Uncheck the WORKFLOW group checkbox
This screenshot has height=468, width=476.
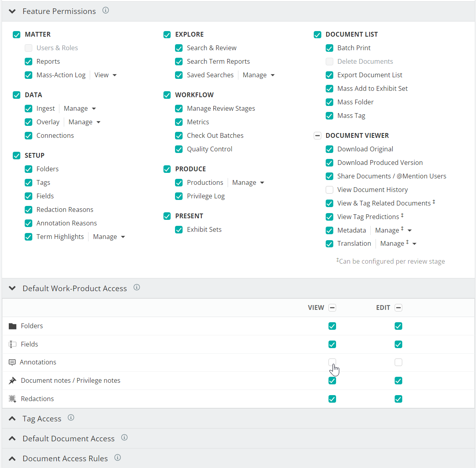(167, 95)
